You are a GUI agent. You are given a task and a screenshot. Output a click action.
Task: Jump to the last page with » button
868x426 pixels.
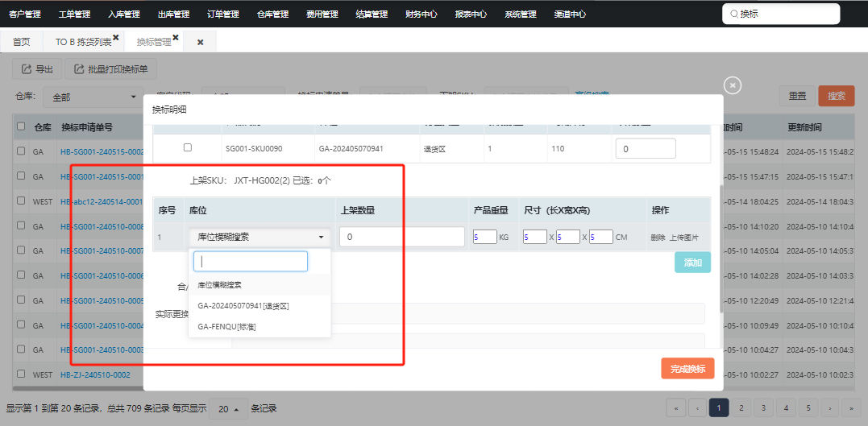[x=851, y=408]
